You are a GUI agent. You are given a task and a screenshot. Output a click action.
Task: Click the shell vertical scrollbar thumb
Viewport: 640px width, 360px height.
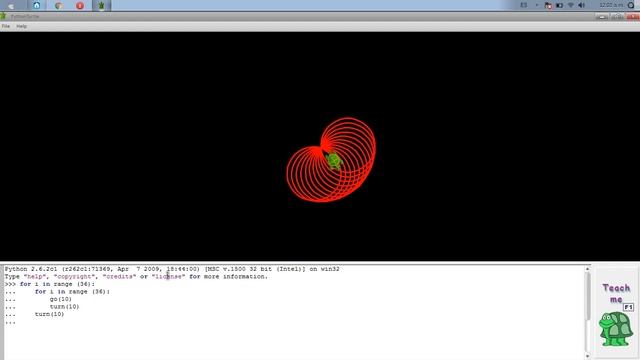[x=587, y=296]
